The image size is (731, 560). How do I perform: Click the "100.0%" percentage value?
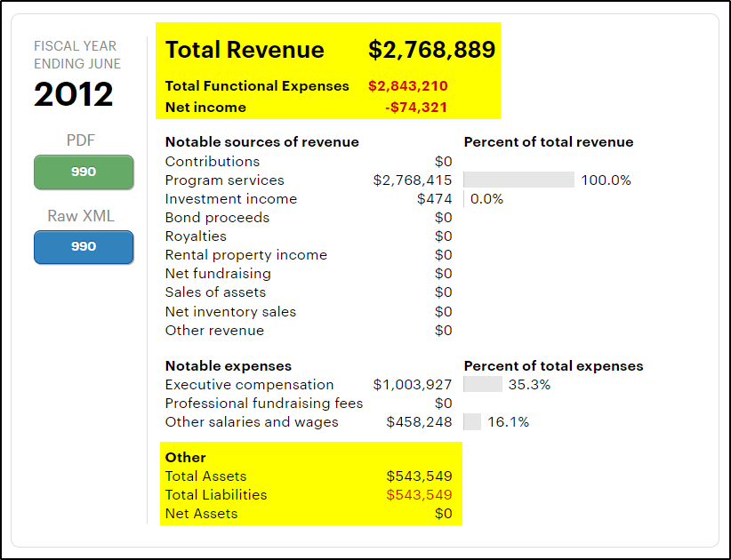click(x=606, y=180)
